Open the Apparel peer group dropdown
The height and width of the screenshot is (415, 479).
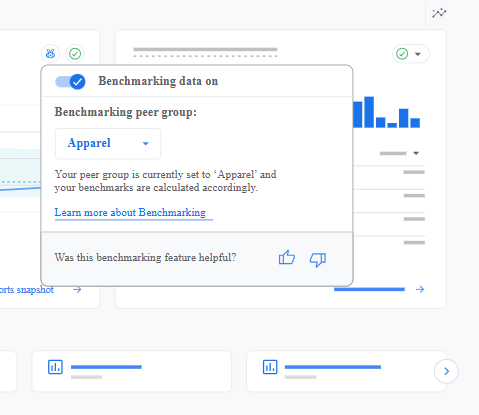click(x=108, y=144)
